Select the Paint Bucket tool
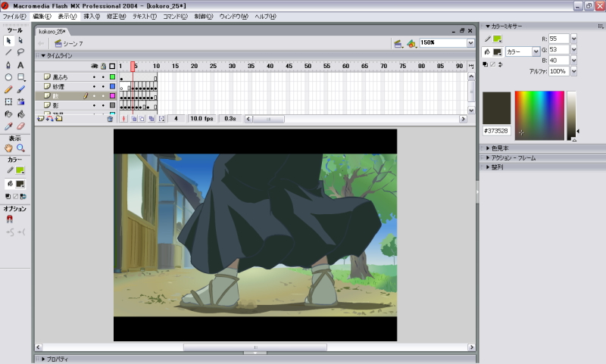Viewport: 606px width, 364px height. (x=21, y=114)
